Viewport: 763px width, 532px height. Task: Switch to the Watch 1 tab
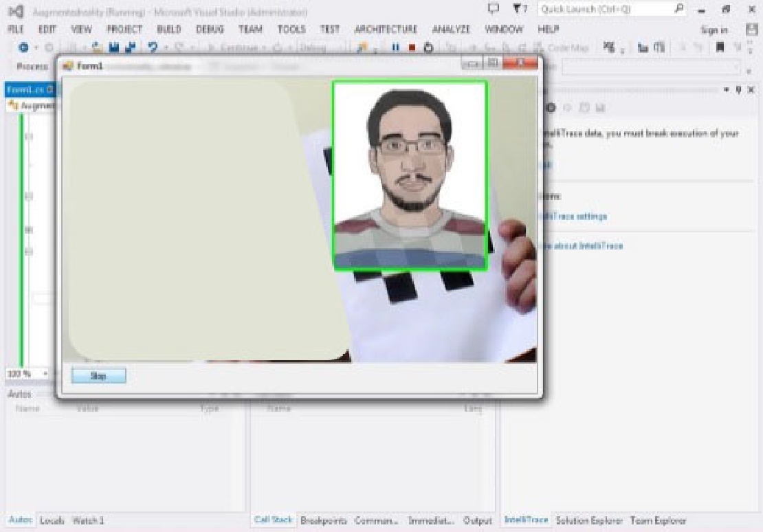(88, 520)
